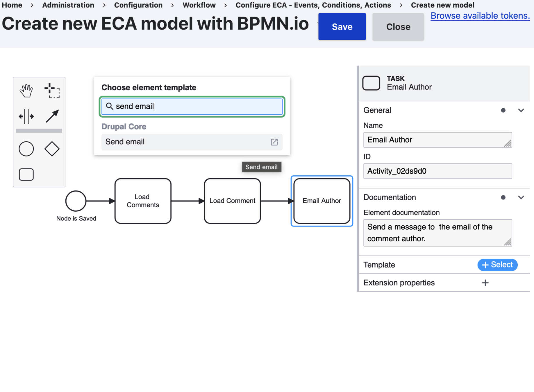This screenshot has height=392, width=534.
Task: Open Browse available tokens link
Action: pos(480,16)
